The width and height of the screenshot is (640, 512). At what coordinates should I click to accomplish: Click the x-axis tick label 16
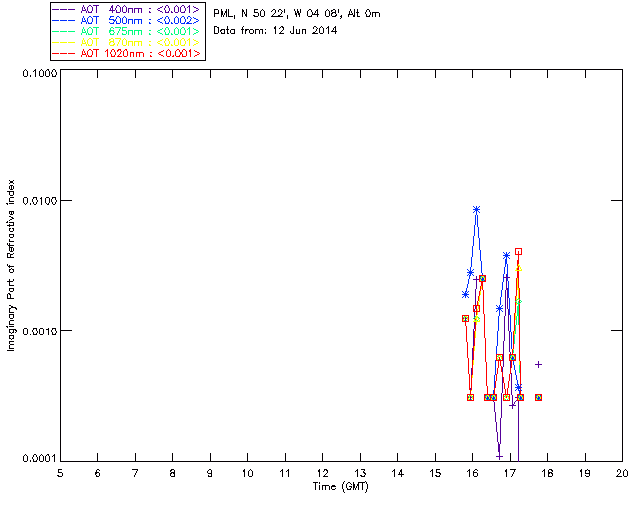tap(472, 473)
